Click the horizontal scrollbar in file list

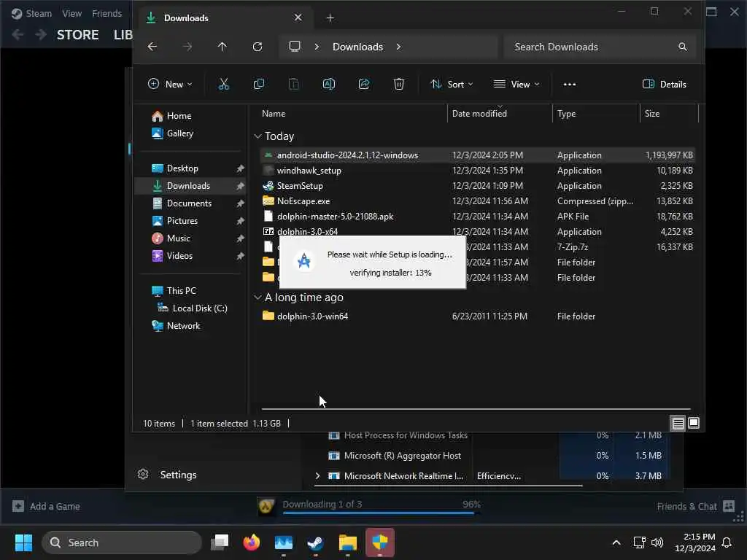tap(476, 408)
